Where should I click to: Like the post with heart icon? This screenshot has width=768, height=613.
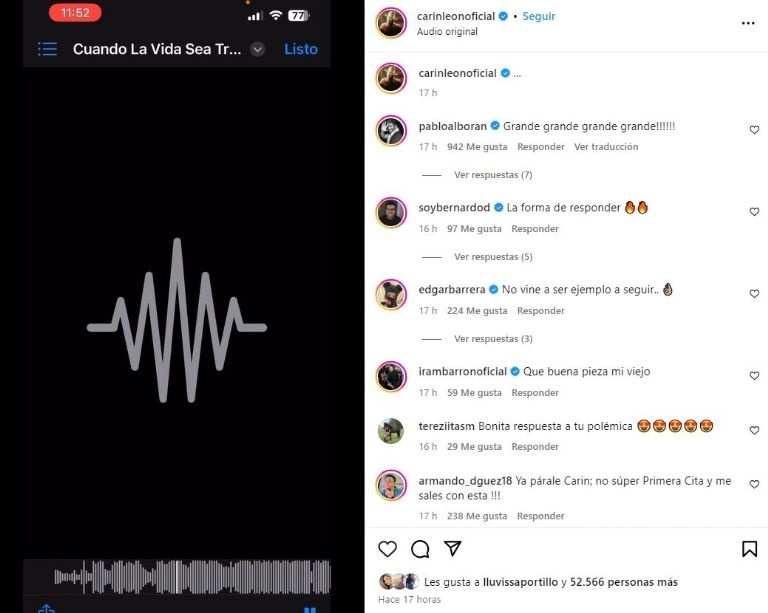pyautogui.click(x=387, y=549)
